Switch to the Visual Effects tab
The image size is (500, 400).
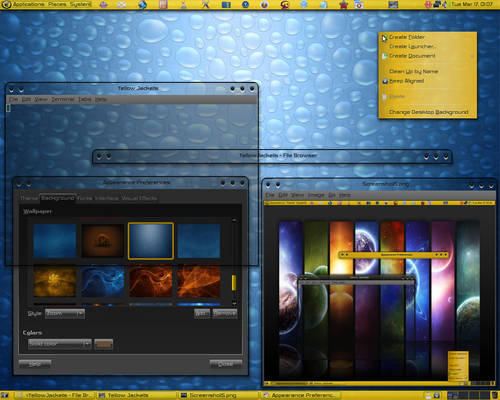click(x=139, y=198)
